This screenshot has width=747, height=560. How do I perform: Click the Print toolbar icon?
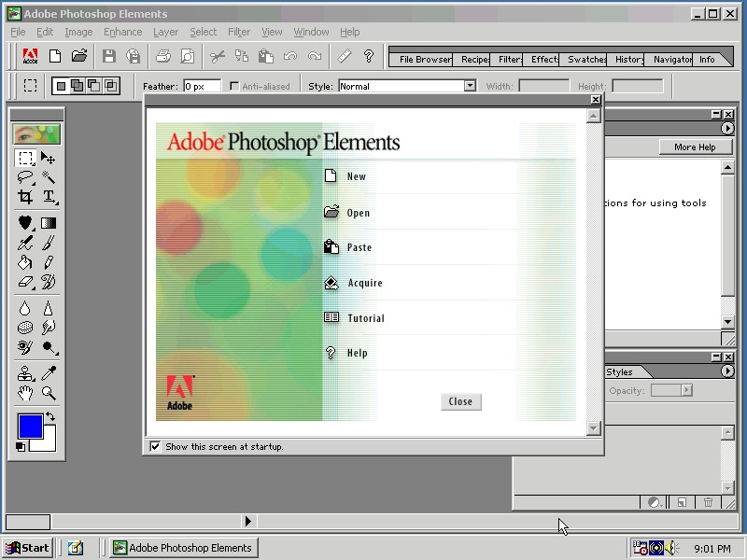pyautogui.click(x=163, y=56)
